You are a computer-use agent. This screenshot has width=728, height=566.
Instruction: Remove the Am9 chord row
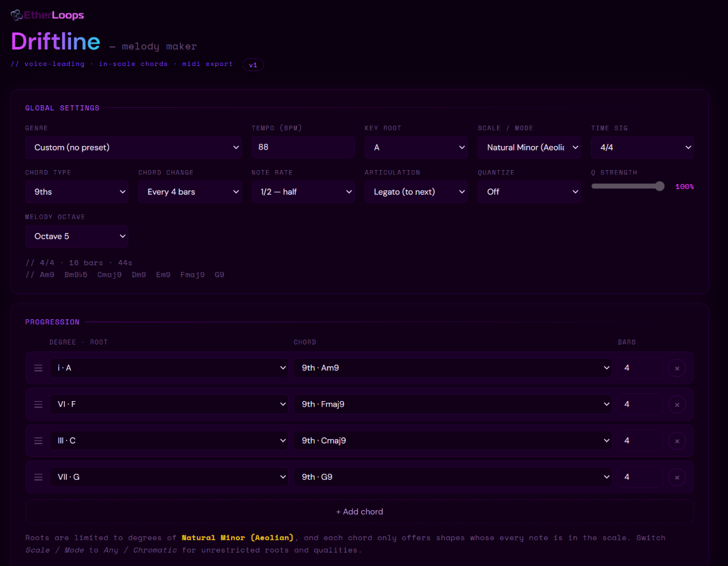(677, 368)
